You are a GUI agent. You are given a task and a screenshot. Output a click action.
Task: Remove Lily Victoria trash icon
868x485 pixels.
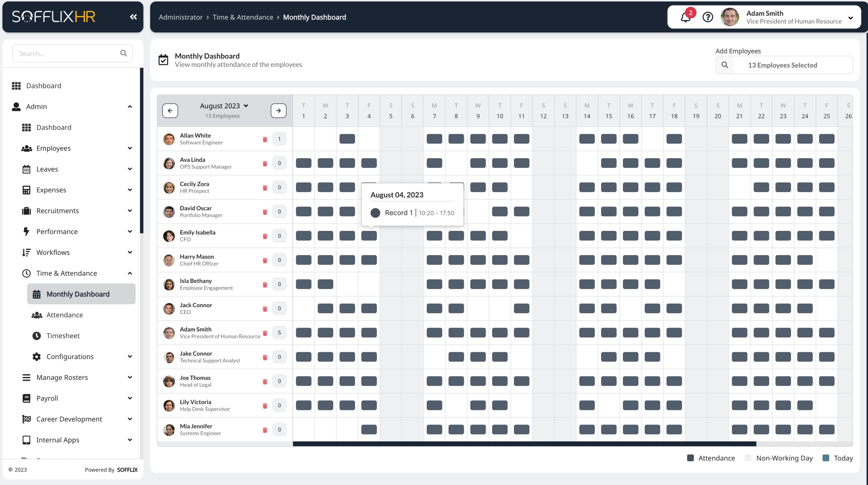point(265,406)
